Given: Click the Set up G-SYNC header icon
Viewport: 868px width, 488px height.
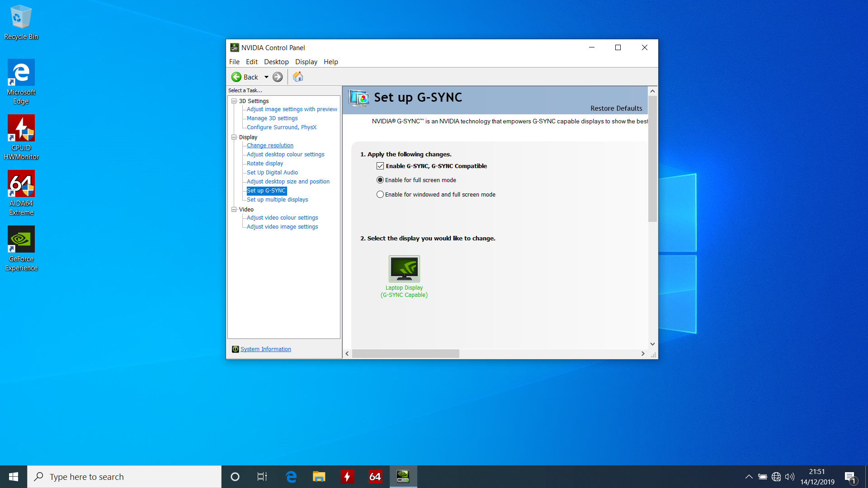Looking at the screenshot, I should point(359,98).
